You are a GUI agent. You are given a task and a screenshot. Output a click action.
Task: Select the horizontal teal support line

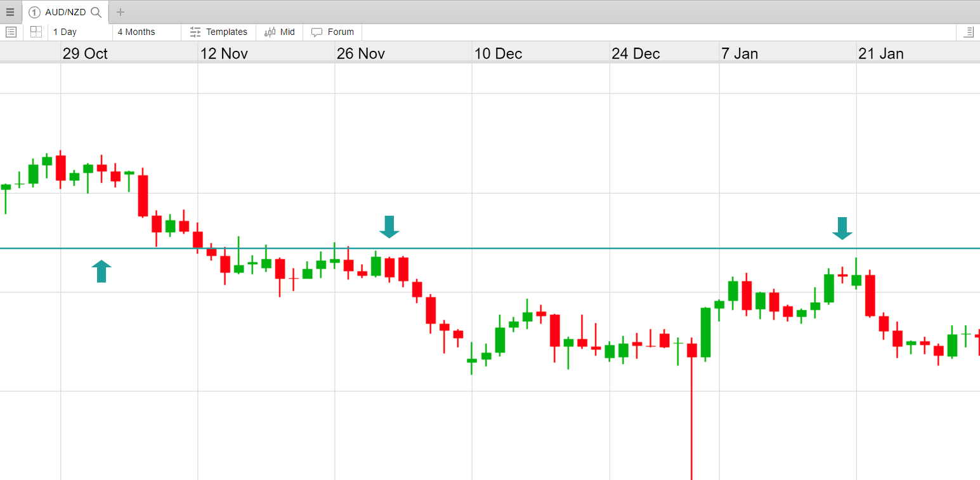pyautogui.click(x=490, y=248)
